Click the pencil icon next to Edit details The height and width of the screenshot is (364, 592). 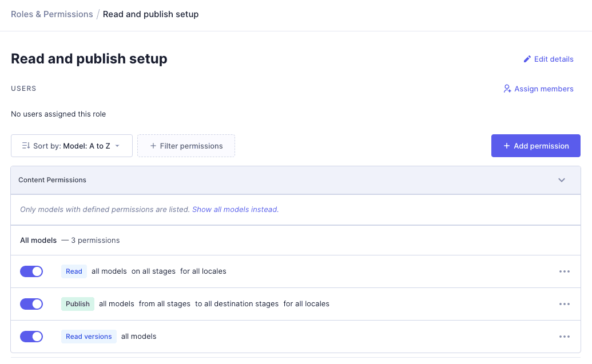(x=527, y=59)
